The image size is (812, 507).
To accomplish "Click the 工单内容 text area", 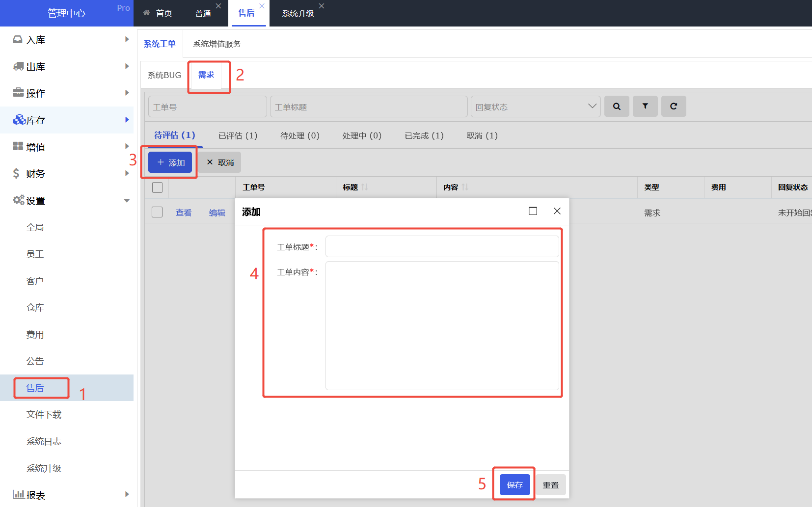I will (442, 325).
